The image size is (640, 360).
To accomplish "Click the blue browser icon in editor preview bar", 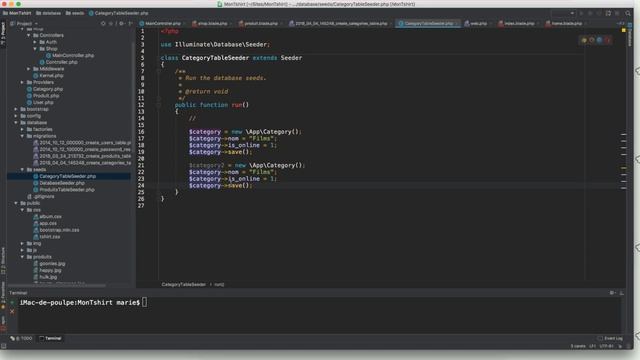I will 600,40.
